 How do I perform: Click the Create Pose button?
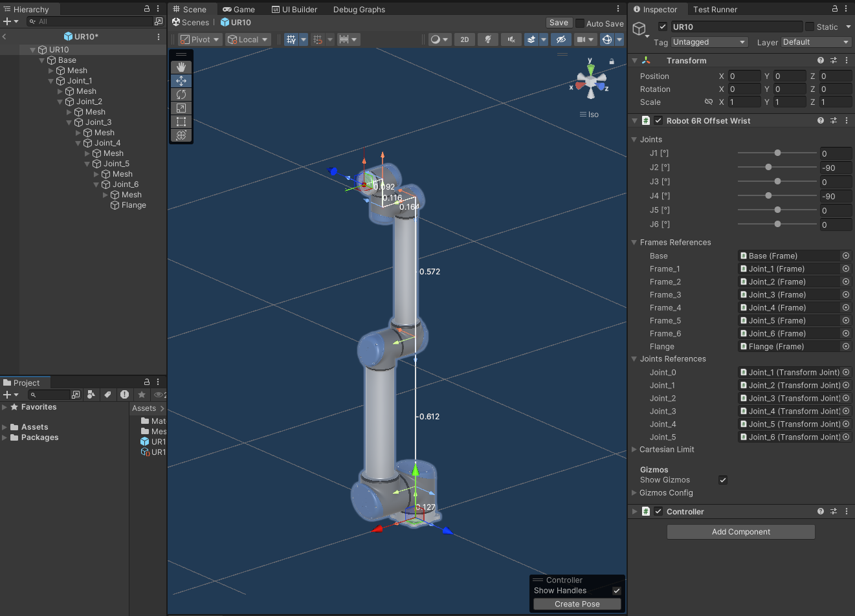click(577, 604)
